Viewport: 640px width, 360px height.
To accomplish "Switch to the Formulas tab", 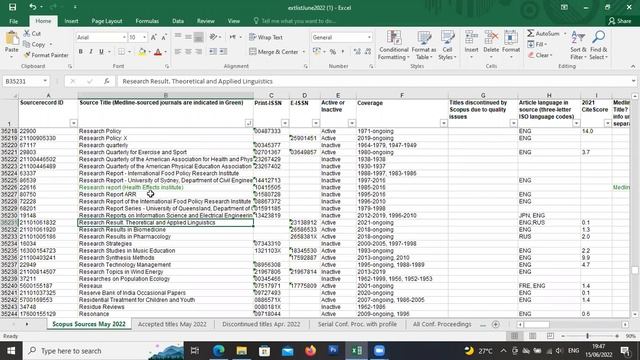I will (x=147, y=21).
